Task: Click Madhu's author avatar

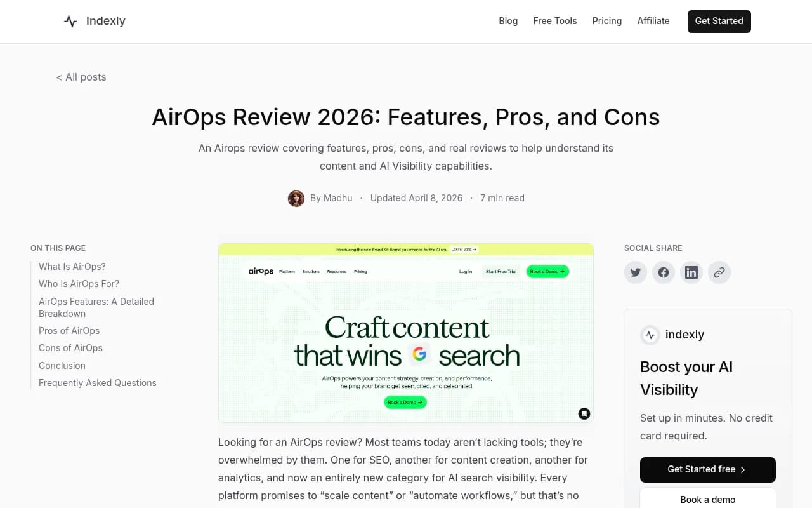Action: tap(296, 198)
